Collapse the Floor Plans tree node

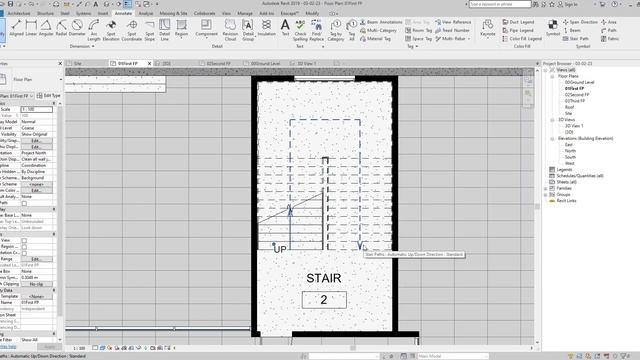click(x=552, y=76)
